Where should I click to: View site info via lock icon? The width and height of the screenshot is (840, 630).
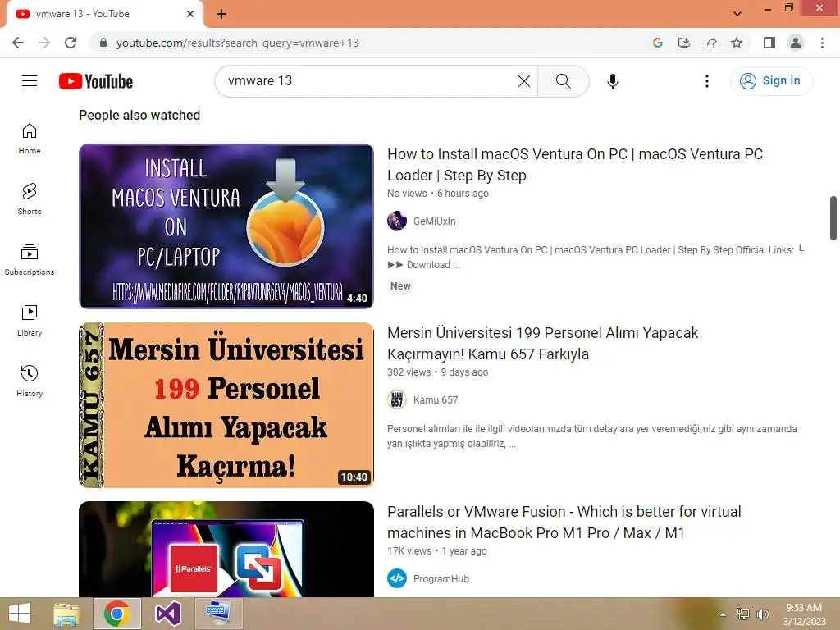pyautogui.click(x=103, y=43)
